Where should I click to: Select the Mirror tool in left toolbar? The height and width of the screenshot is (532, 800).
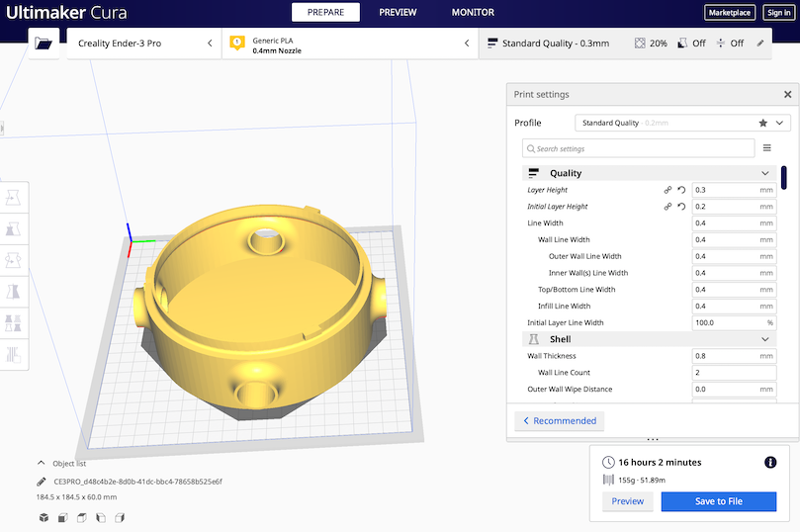click(13, 292)
